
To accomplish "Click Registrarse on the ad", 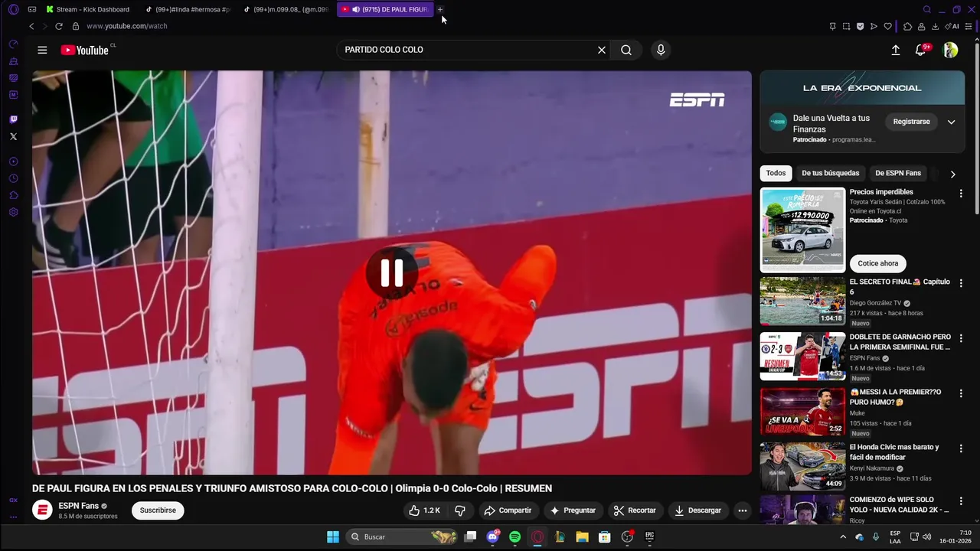I will [911, 122].
